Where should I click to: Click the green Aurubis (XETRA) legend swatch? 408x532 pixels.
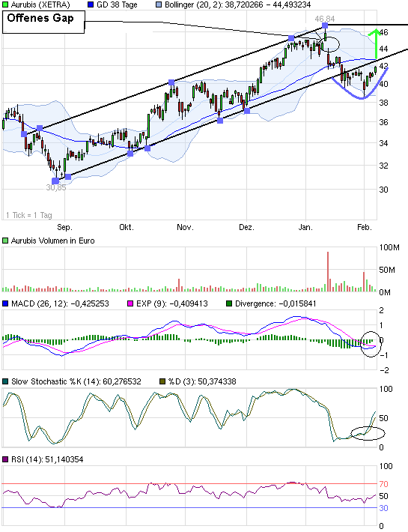(x=5, y=4)
